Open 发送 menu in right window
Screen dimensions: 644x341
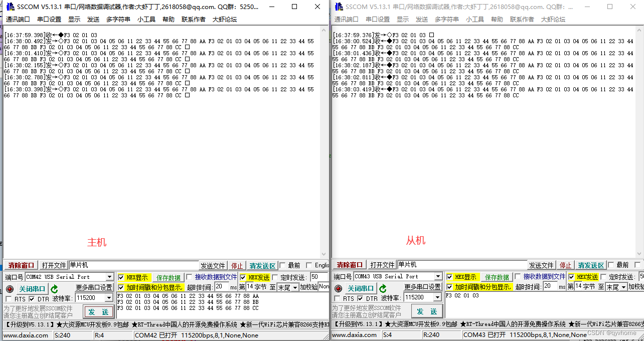point(422,19)
